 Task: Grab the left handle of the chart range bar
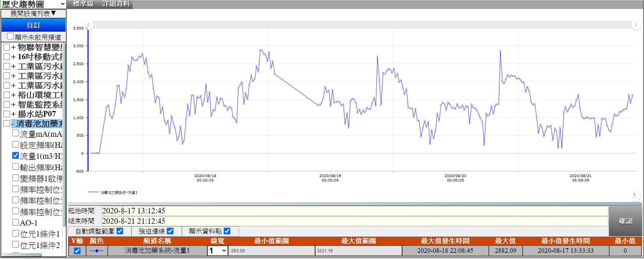(89, 25)
